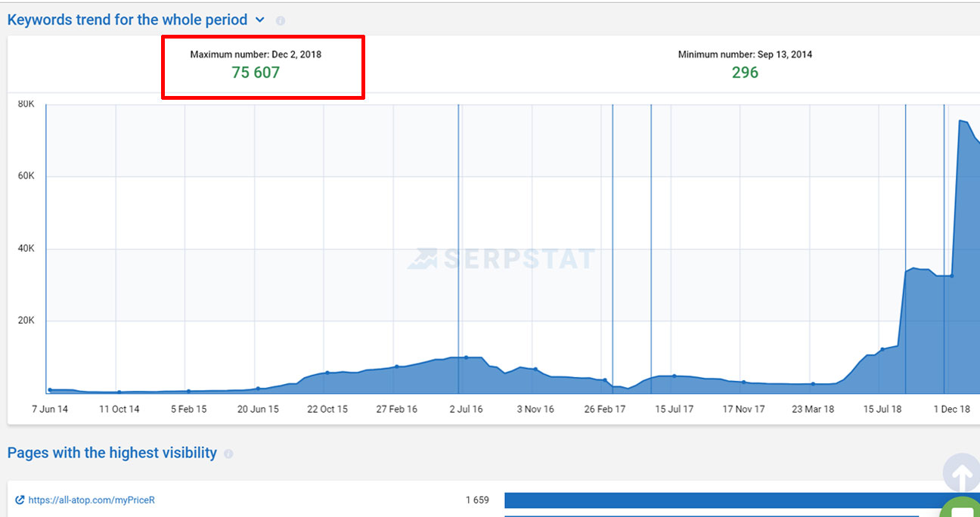Click the 'Maximum number: Dec 2, 2018' label
The image size is (980, 517).
(x=256, y=54)
